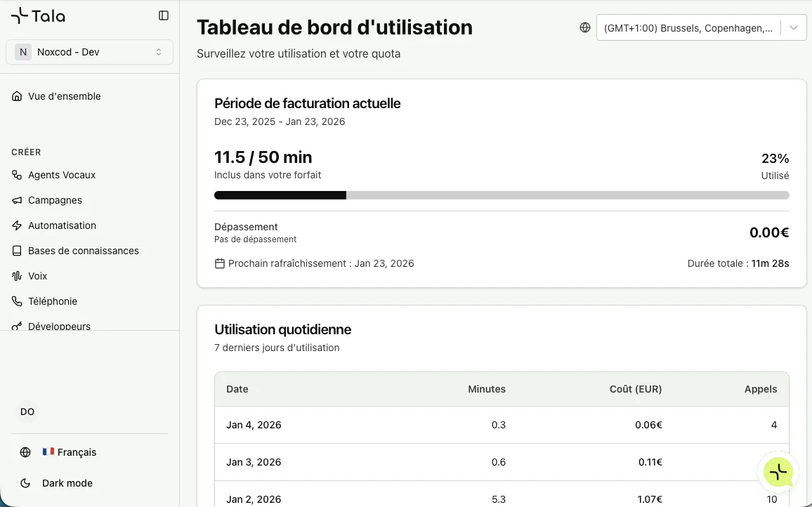The width and height of the screenshot is (812, 507).
Task: Click the 1.07€ cost cell
Action: point(650,500)
